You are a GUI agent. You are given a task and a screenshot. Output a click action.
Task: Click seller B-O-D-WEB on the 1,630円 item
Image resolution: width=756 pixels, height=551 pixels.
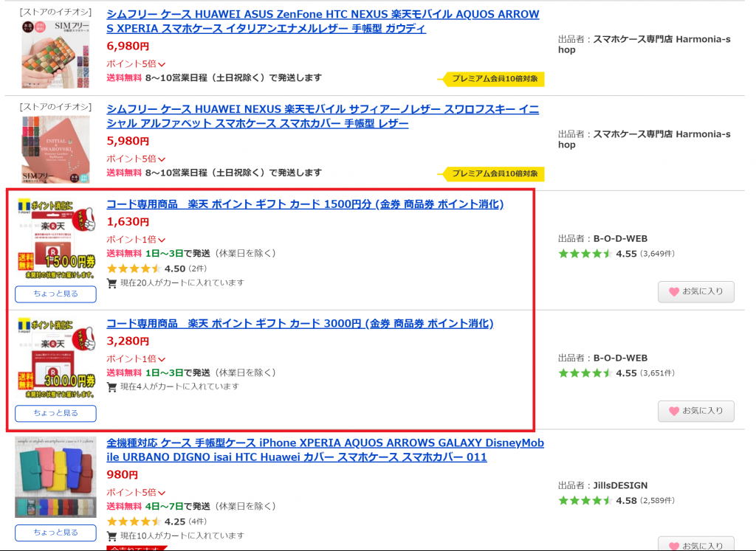pyautogui.click(x=620, y=238)
